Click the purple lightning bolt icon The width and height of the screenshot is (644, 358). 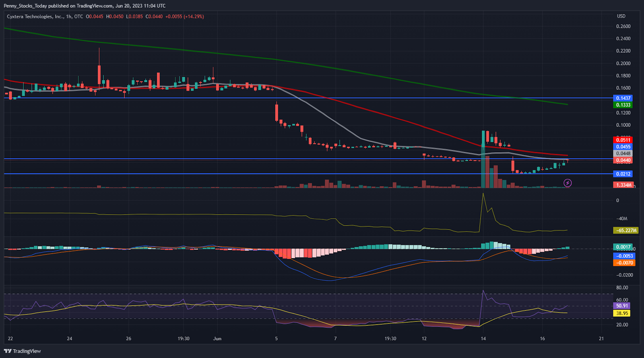(568, 183)
